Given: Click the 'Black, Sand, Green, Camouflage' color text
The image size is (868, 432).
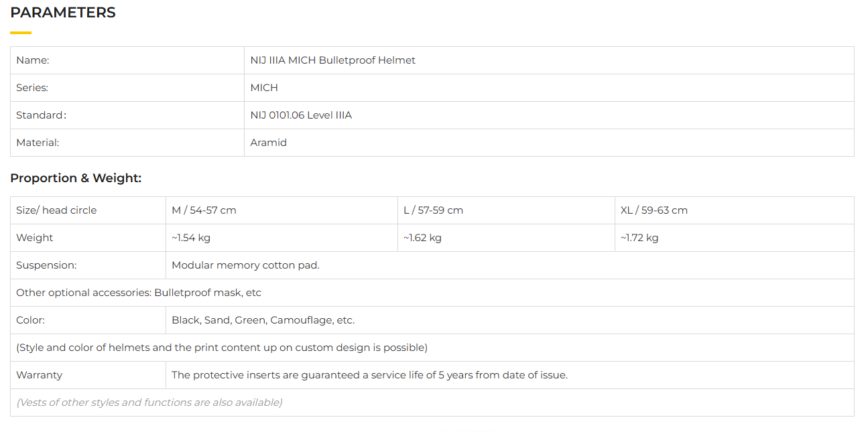Looking at the screenshot, I should click(x=263, y=320).
